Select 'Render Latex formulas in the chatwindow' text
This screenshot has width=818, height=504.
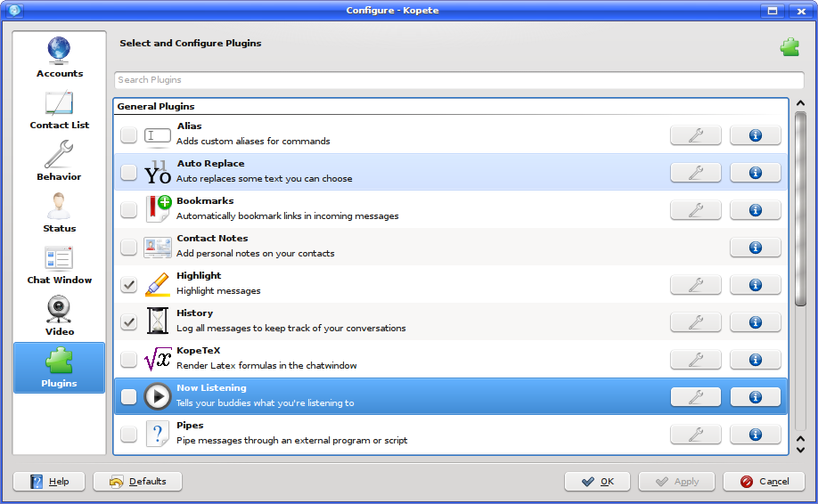pos(266,365)
